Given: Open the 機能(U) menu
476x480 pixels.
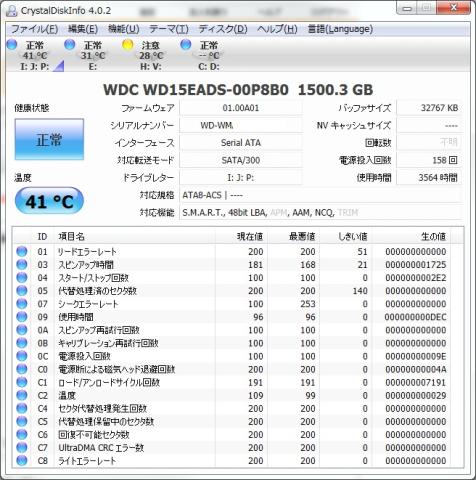Looking at the screenshot, I should tap(124, 29).
